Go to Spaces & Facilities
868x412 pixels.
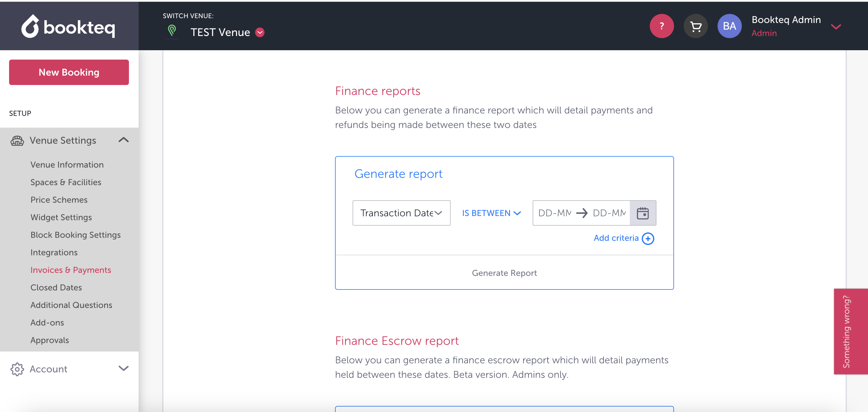[x=66, y=182]
